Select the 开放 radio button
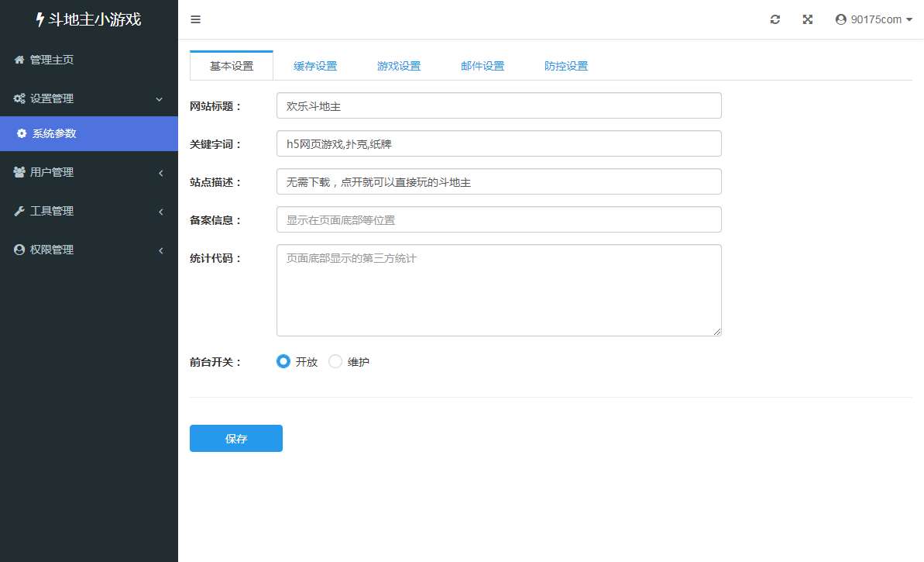 click(283, 361)
